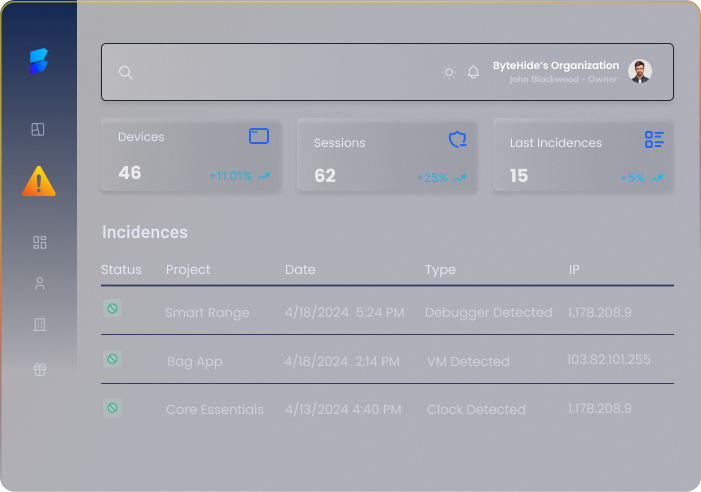Screen dimensions: 701x492
Task: Click 'VM Detected' type cell
Action: (x=468, y=361)
